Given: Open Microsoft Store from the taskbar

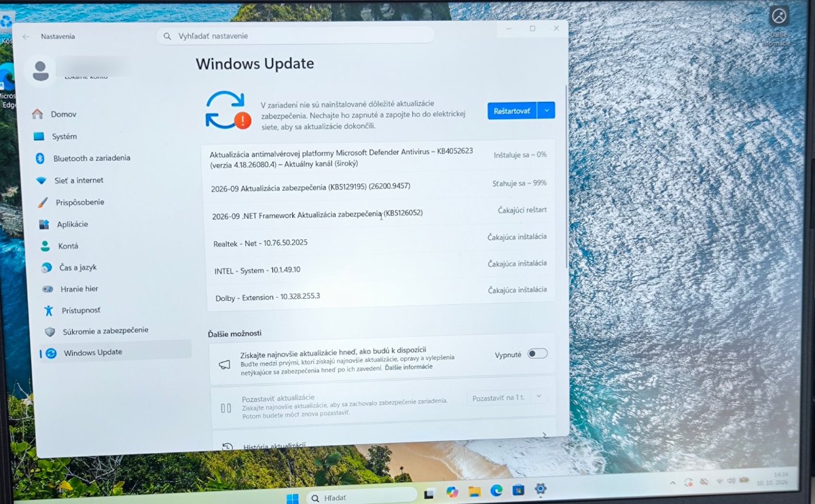Looking at the screenshot, I should pyautogui.click(x=518, y=490).
